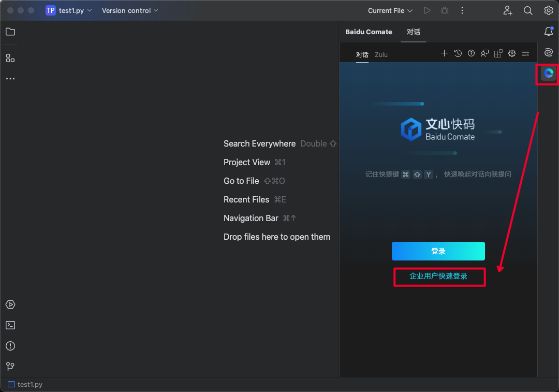This screenshot has width=559, height=392.
Task: Open Search Everywhere magnifier icon
Action: point(528,11)
